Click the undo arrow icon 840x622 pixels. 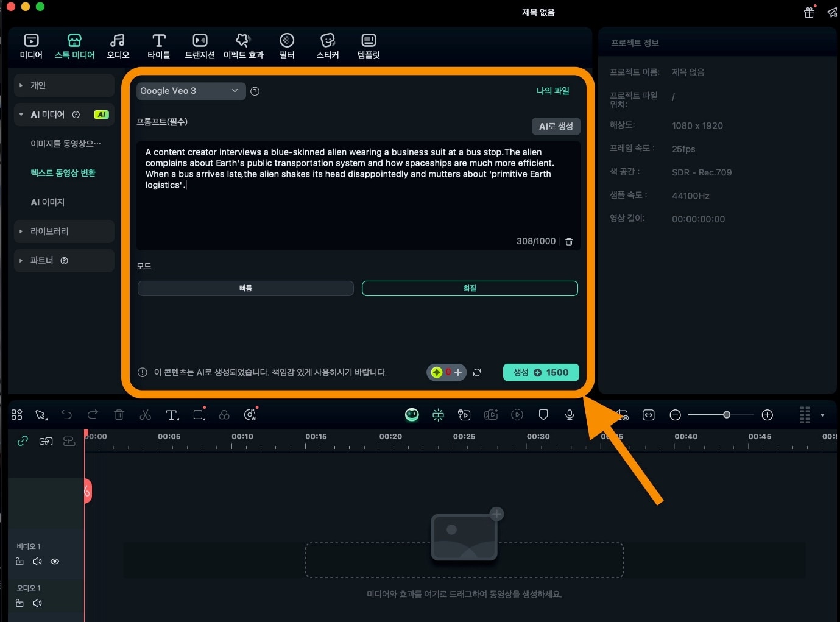tap(66, 415)
